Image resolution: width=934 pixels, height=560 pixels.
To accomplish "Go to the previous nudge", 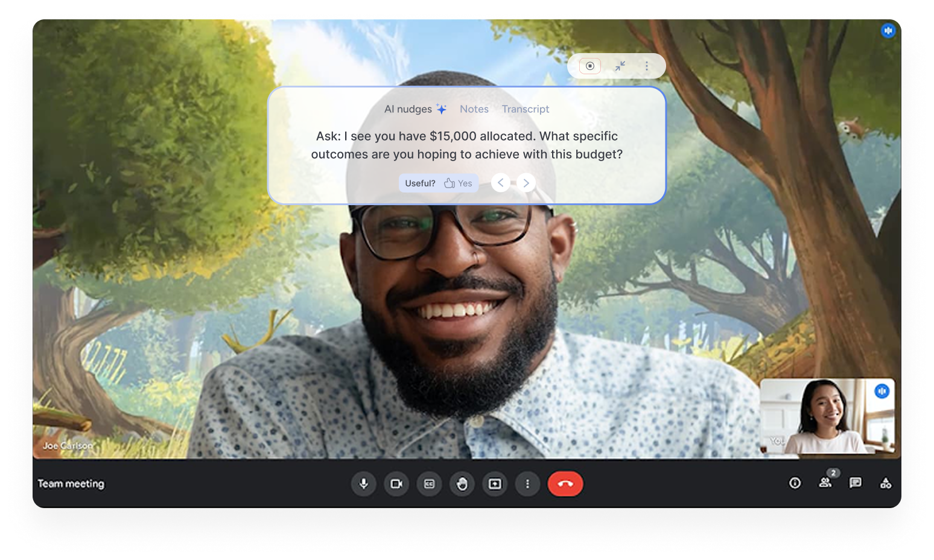I will (500, 183).
